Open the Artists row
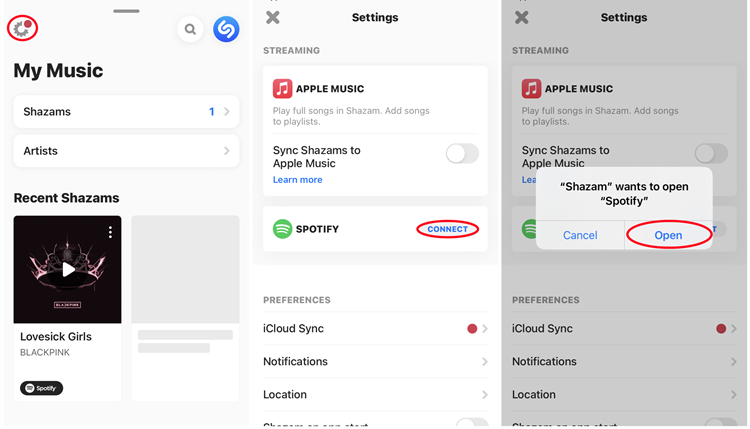 coord(126,151)
